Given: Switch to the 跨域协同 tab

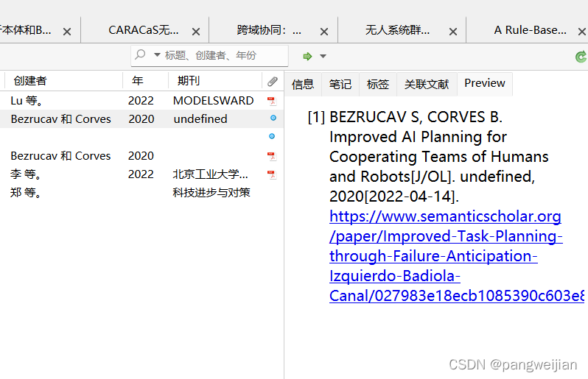Looking at the screenshot, I should pyautogui.click(x=269, y=30).
